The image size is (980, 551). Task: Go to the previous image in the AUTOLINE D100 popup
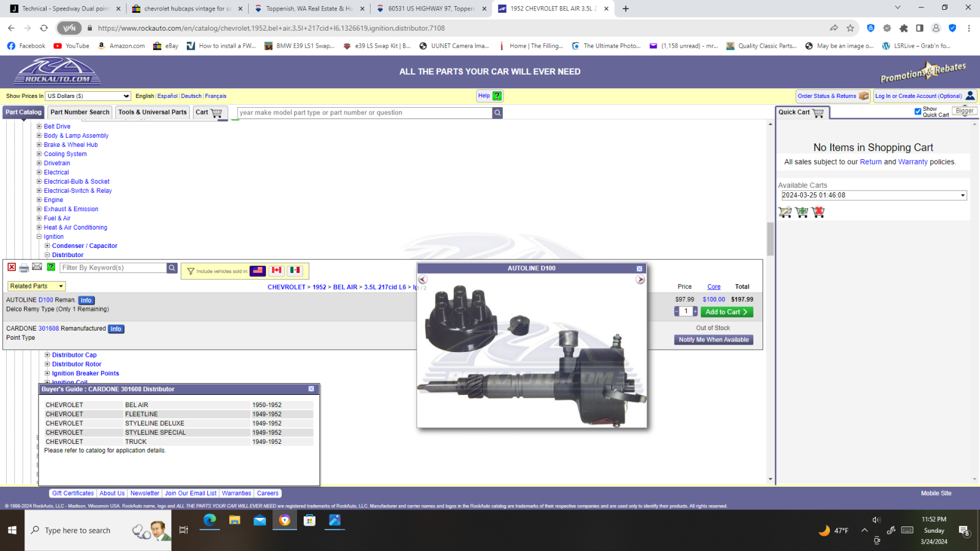pyautogui.click(x=423, y=280)
